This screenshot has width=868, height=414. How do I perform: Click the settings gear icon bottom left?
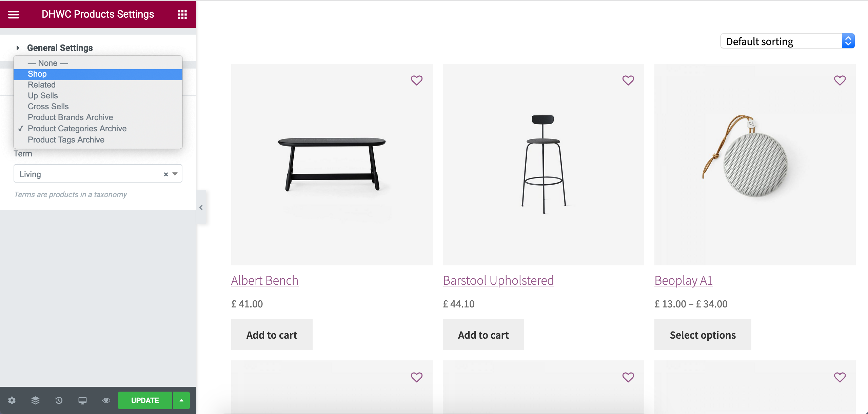click(12, 401)
